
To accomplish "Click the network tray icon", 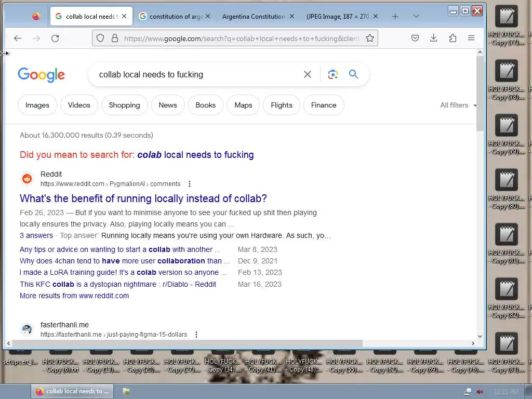I will [468, 392].
